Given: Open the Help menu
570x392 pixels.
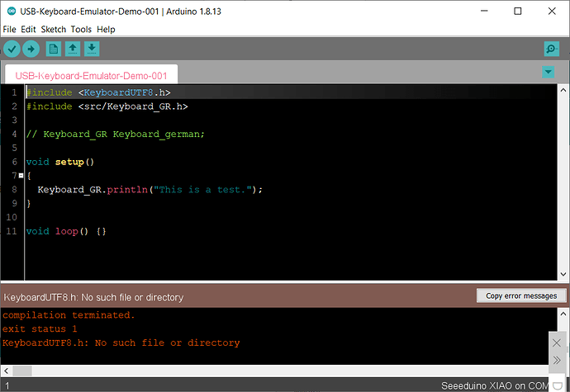Looking at the screenshot, I should coord(106,30).
